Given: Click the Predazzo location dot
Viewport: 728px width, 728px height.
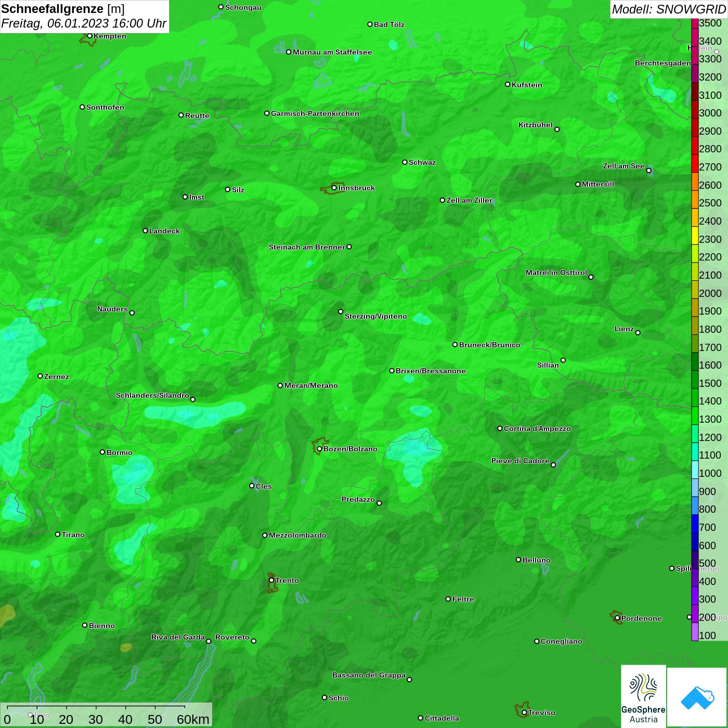Looking at the screenshot, I should (379, 503).
